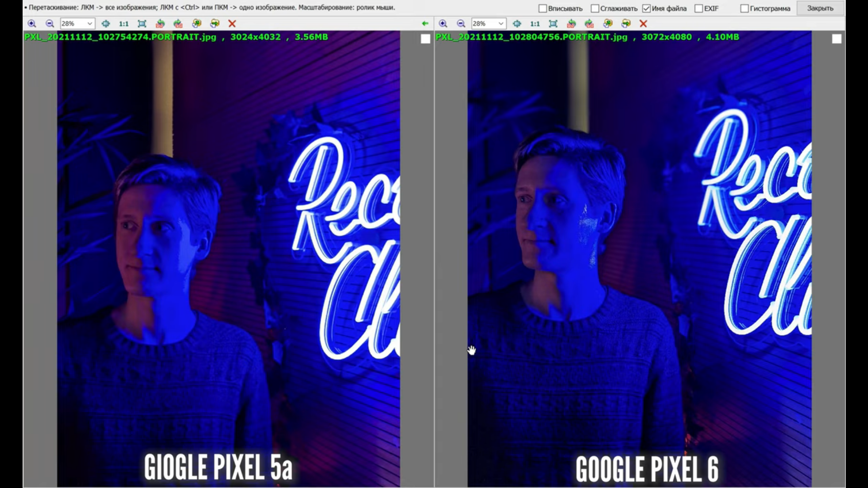Tick the white selection box on Pixel 5a image
Image resolution: width=868 pixels, height=488 pixels.
point(425,39)
